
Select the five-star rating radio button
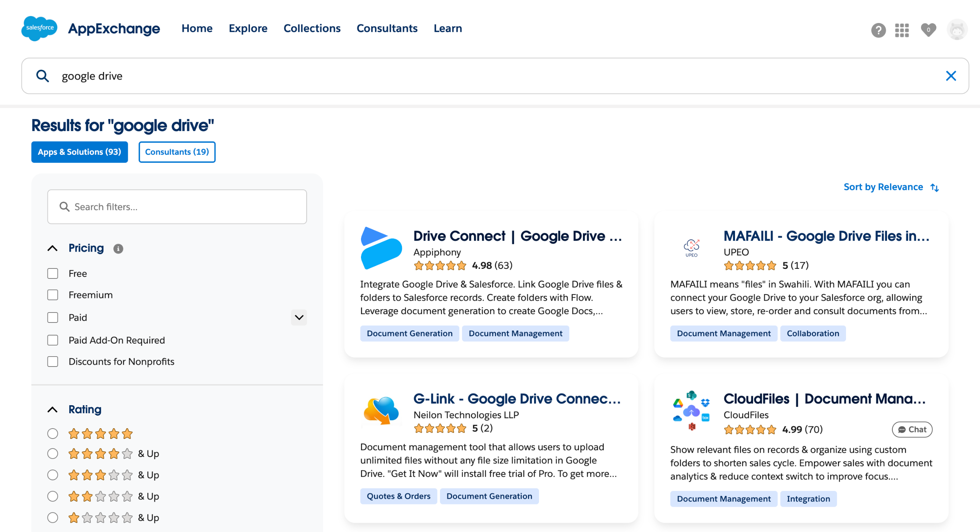point(53,434)
